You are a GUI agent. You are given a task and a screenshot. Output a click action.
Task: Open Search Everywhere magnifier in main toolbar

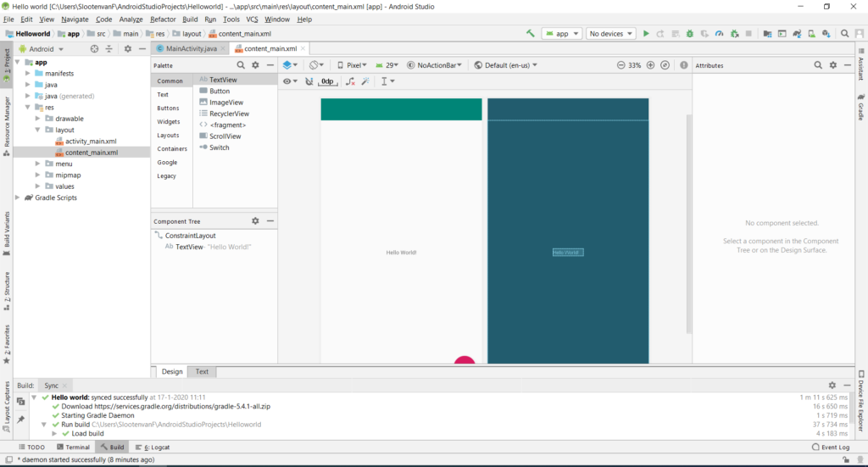[845, 34]
